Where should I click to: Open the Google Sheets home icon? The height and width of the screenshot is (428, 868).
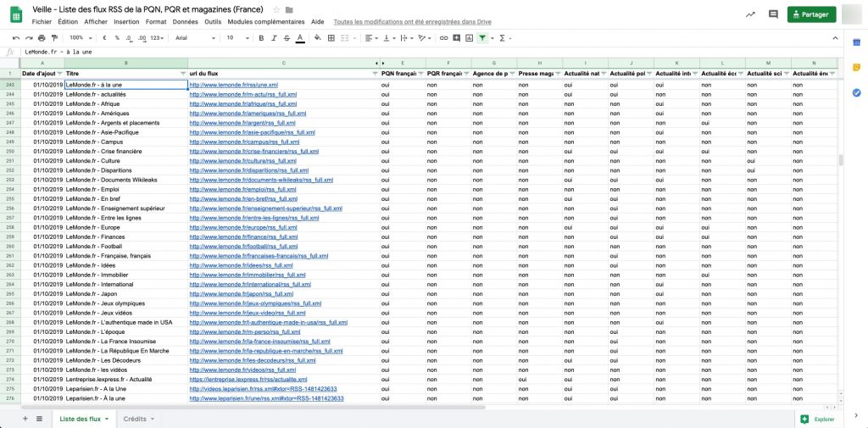coord(16,15)
